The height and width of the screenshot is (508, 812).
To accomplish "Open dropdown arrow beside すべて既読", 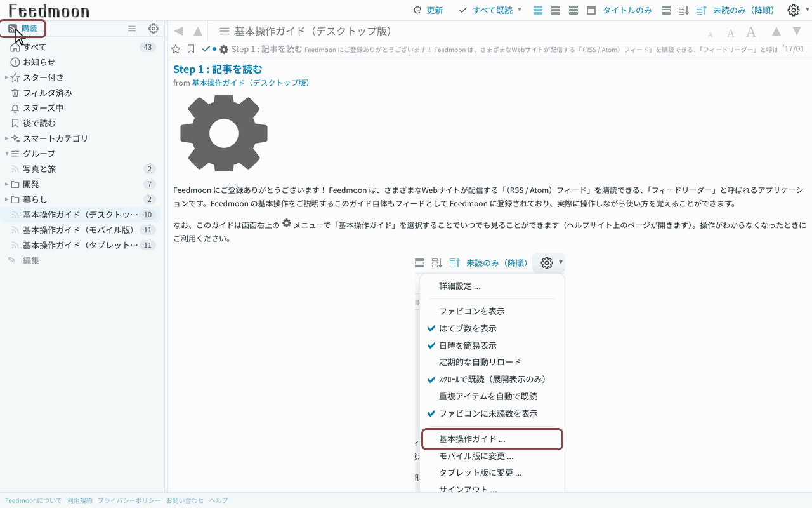I will pyautogui.click(x=520, y=10).
